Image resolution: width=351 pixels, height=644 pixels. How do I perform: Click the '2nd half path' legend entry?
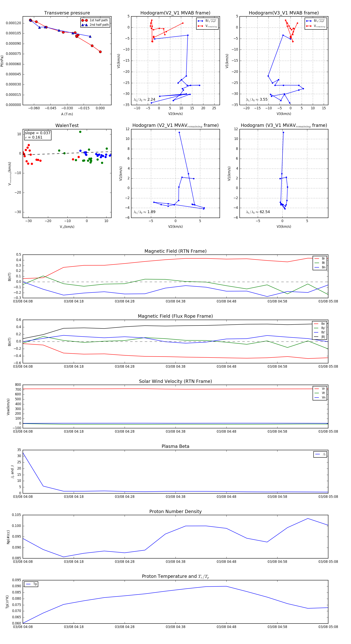tap(95, 25)
